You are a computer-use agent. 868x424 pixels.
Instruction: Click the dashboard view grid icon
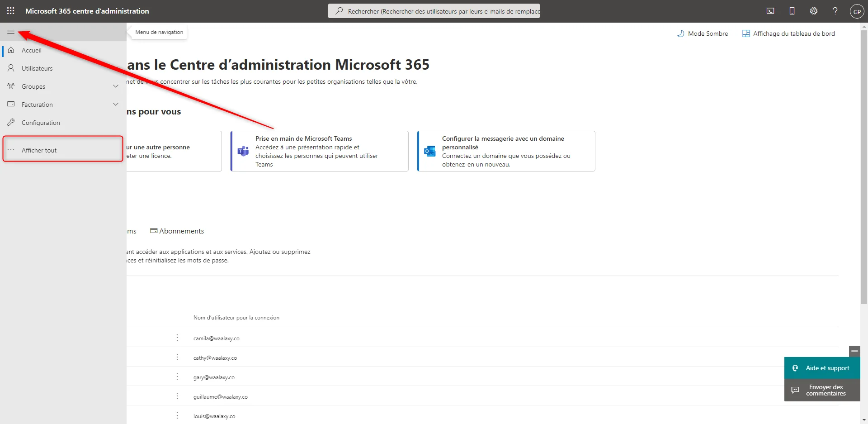coord(746,33)
